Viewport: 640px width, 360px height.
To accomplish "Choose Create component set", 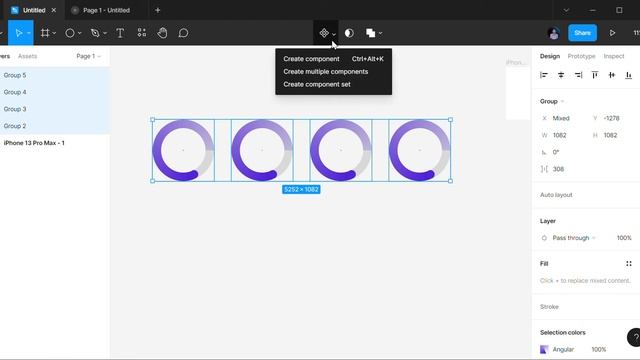I will [x=333, y=84].
